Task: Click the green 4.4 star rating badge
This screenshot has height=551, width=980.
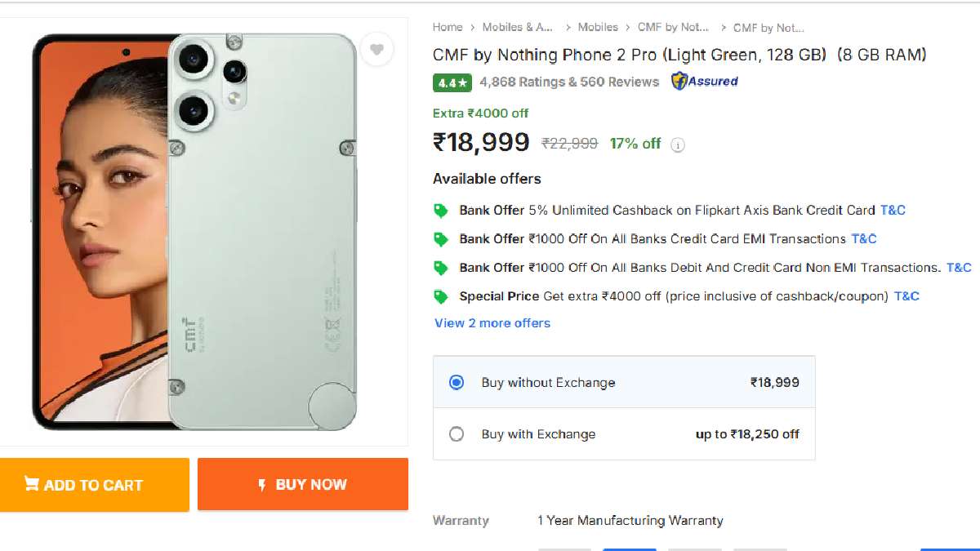Action: (x=452, y=82)
